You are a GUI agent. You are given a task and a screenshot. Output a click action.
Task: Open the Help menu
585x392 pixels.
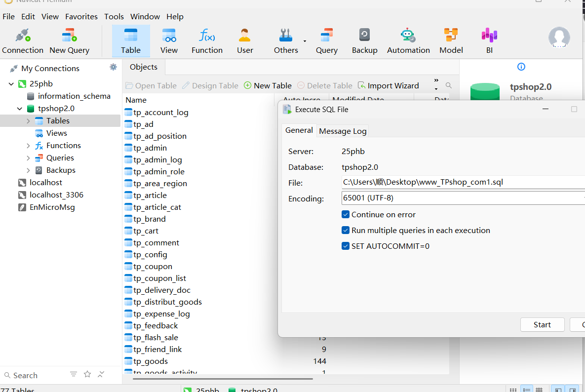[175, 16]
